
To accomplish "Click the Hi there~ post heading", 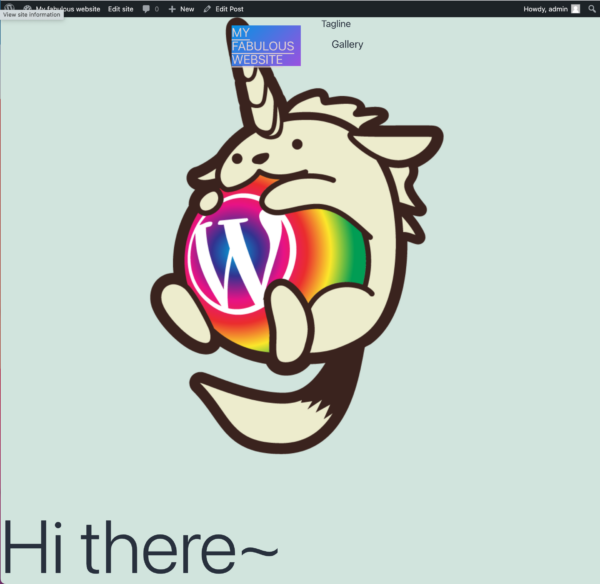I will click(x=140, y=546).
